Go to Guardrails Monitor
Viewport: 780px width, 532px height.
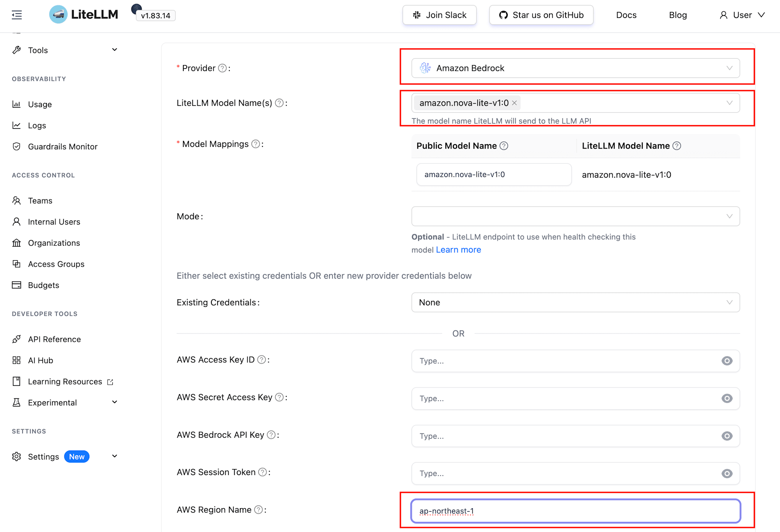(63, 146)
